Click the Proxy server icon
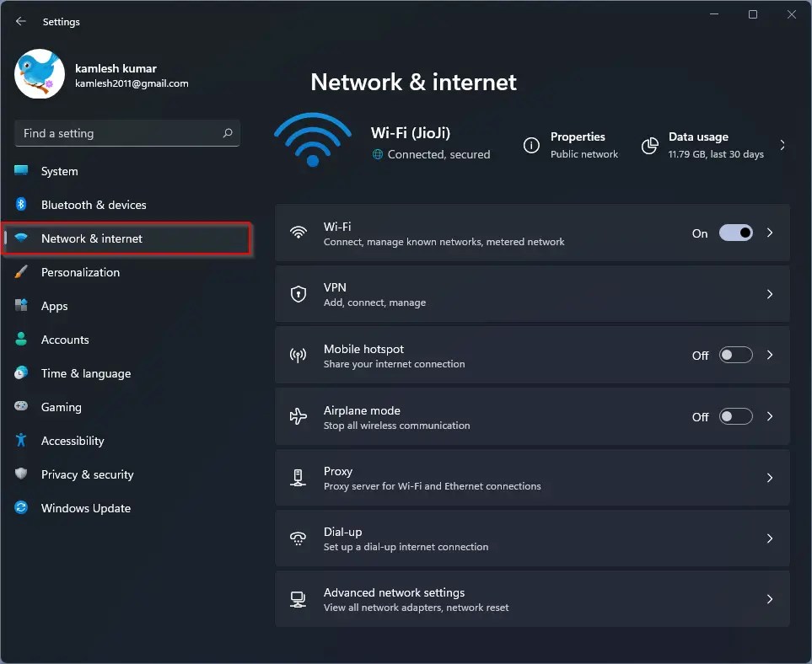The image size is (812, 664). 298,478
